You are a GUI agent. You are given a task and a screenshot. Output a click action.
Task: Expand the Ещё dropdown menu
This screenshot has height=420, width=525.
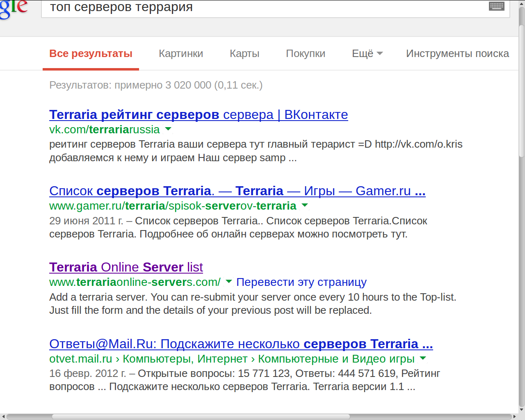tap(367, 54)
